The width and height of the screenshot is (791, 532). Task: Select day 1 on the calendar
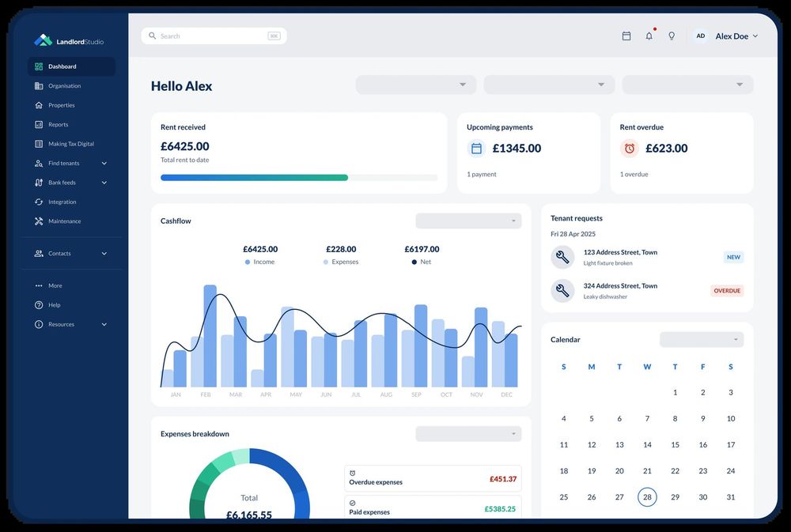(675, 392)
